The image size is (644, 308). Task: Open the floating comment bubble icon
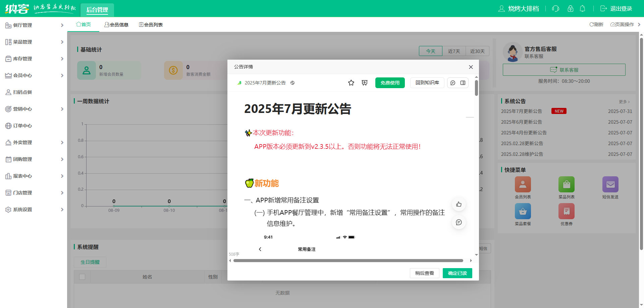coord(459,223)
